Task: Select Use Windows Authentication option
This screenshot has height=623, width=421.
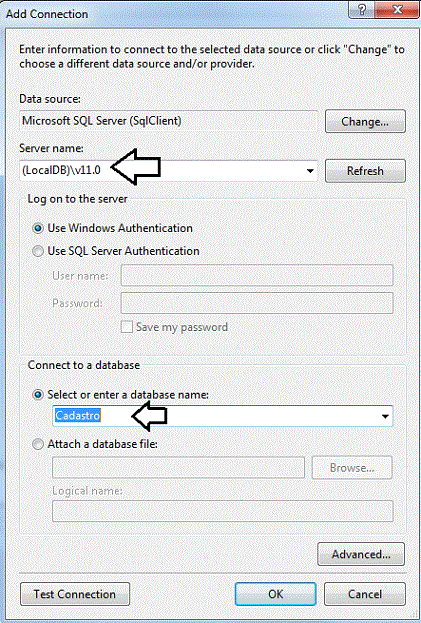Action: tap(38, 228)
